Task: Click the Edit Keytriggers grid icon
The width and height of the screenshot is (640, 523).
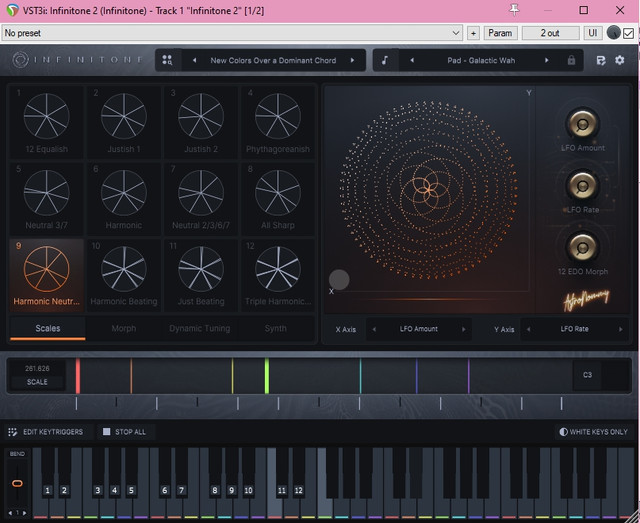Action: pyautogui.click(x=13, y=432)
